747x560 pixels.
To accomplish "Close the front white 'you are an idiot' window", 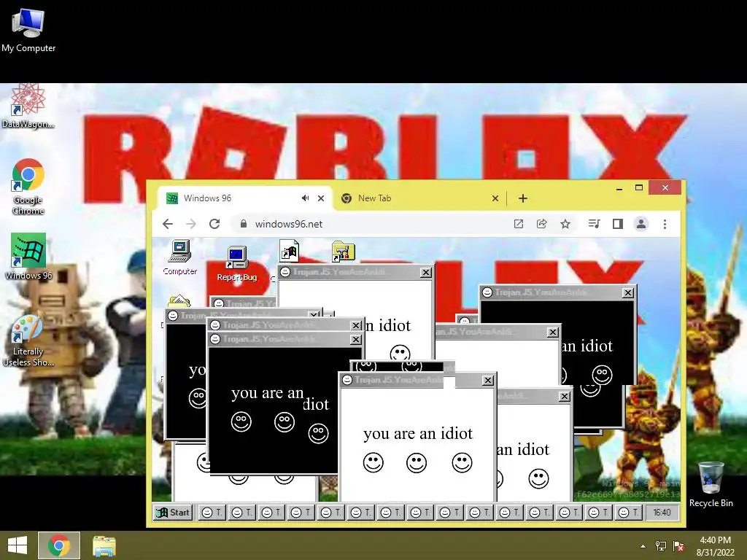I will pos(487,381).
